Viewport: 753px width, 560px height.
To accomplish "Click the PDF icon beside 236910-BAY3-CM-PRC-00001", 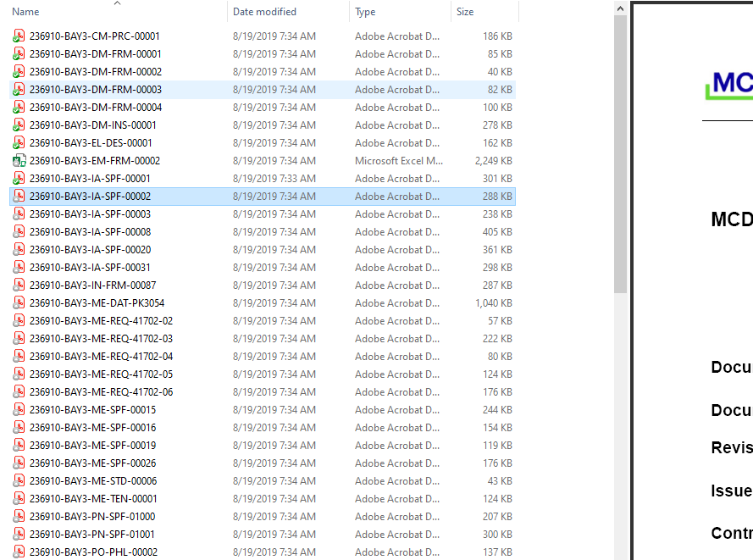I will pos(19,36).
